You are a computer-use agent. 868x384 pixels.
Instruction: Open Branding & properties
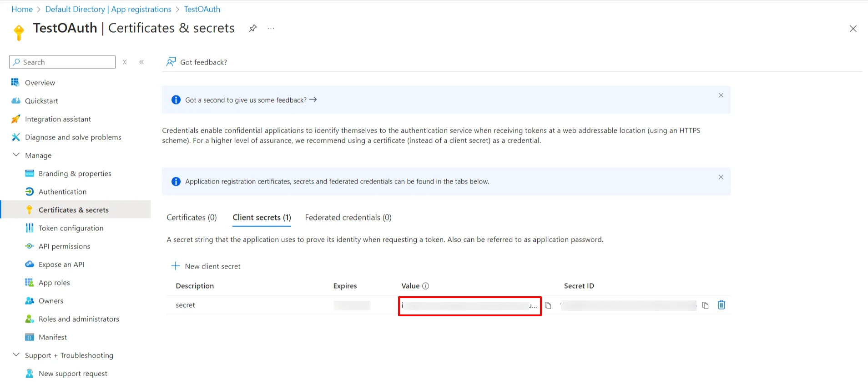75,174
